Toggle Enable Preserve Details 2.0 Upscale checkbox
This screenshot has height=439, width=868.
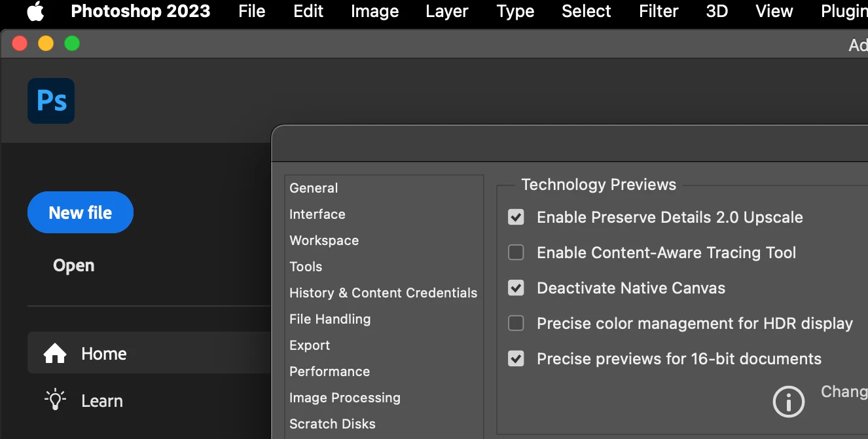click(516, 217)
